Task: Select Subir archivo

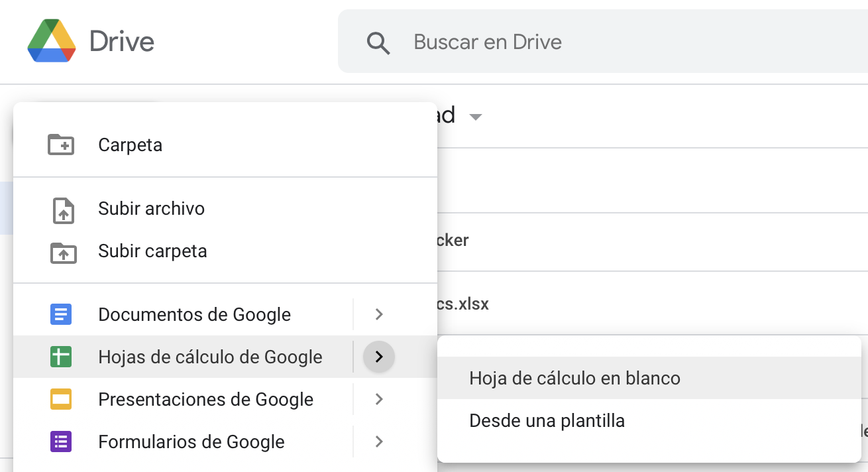Action: click(151, 208)
